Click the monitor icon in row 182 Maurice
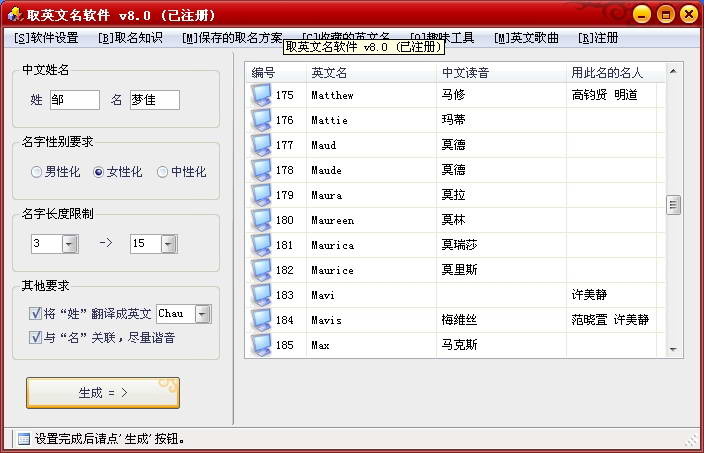This screenshot has height=453, width=704. coord(261,270)
